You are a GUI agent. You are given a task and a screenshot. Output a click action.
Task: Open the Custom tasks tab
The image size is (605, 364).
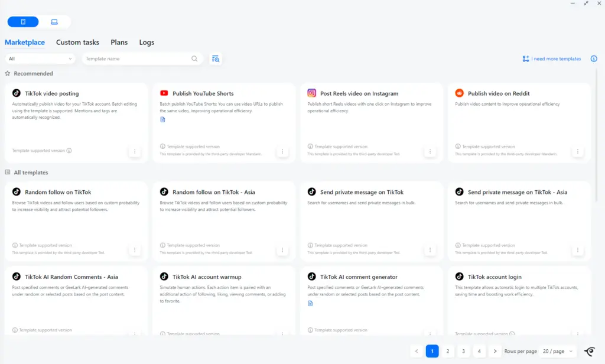coord(77,43)
